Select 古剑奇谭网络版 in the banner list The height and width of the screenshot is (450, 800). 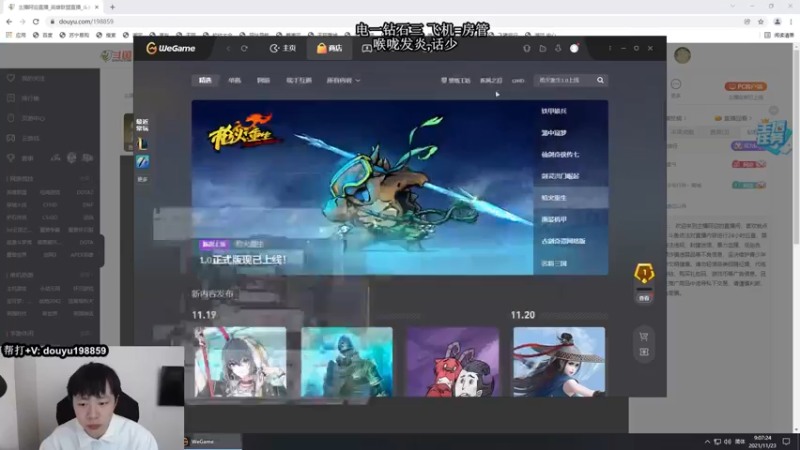pos(570,241)
